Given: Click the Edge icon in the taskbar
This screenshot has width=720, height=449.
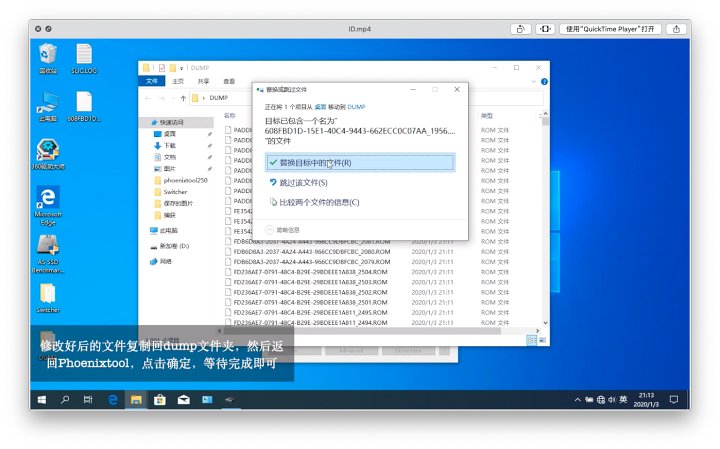Looking at the screenshot, I should tap(114, 399).
